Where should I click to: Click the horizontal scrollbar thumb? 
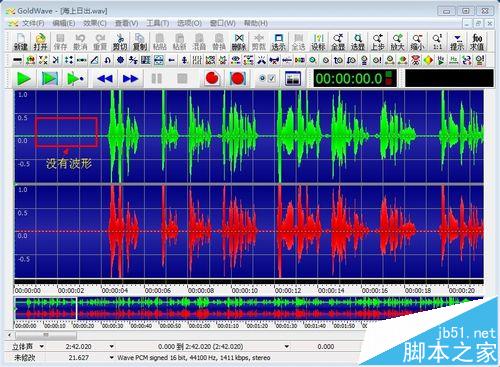46,335
